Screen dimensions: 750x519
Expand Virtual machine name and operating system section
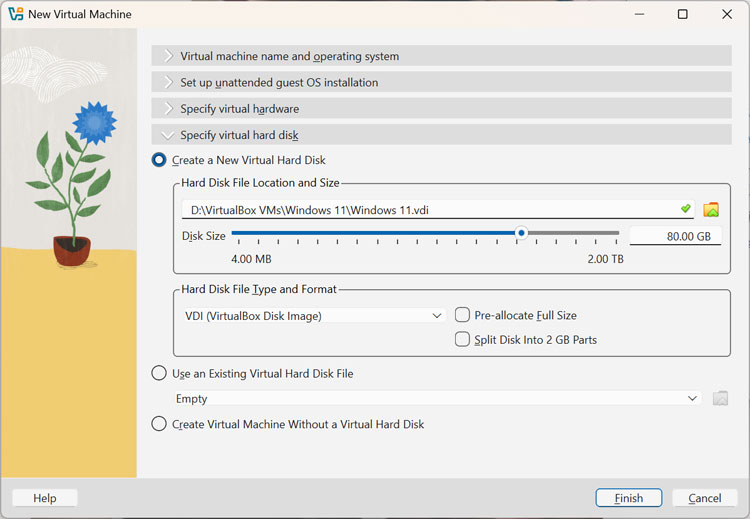[x=441, y=56]
